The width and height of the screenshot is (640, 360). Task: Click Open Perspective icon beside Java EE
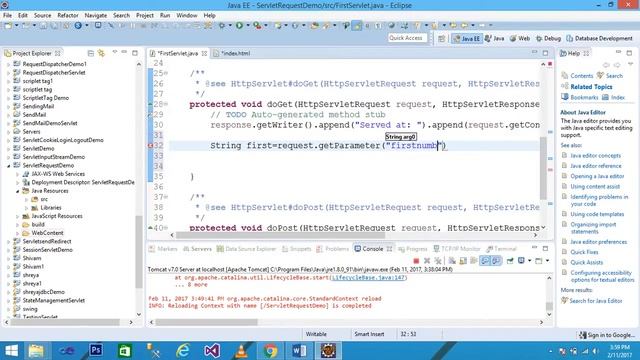click(441, 38)
